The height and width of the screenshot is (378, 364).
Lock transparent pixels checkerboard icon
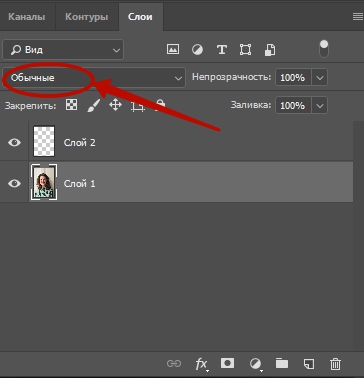pyautogui.click(x=72, y=105)
